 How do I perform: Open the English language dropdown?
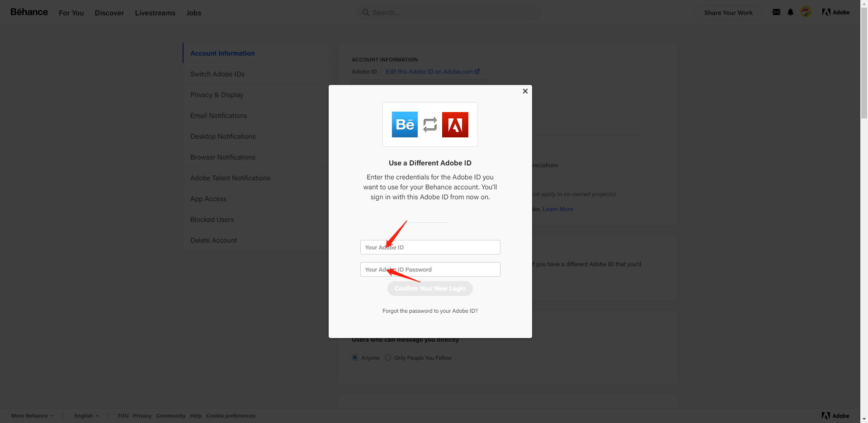86,416
